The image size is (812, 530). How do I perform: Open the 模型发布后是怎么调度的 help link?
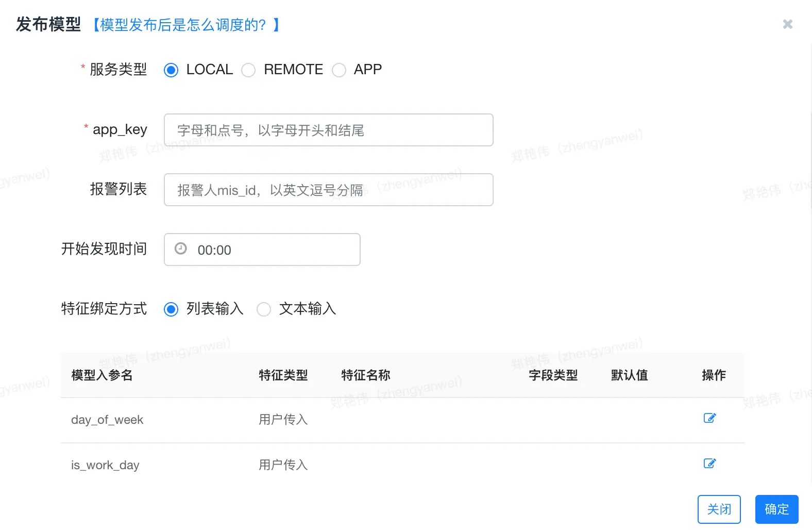click(183, 25)
